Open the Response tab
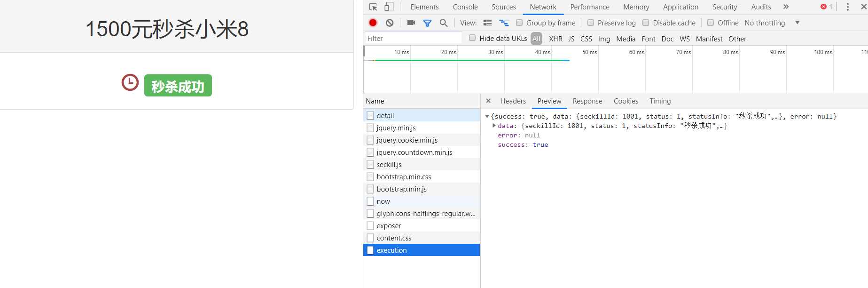Screen dimensions: 868x288 (587, 101)
